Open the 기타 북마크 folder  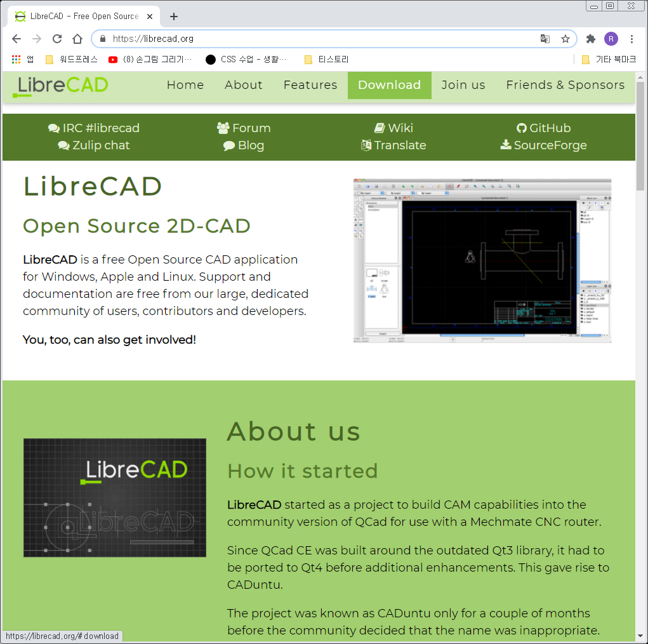609,60
